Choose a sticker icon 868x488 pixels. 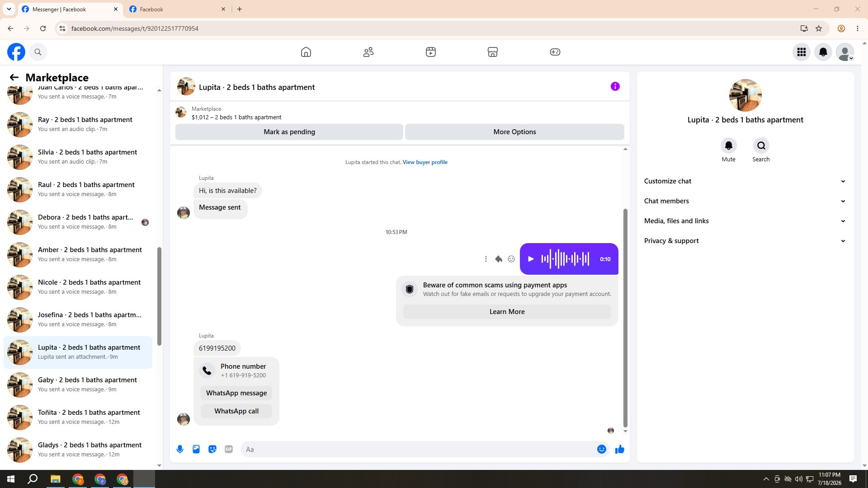[212, 449]
